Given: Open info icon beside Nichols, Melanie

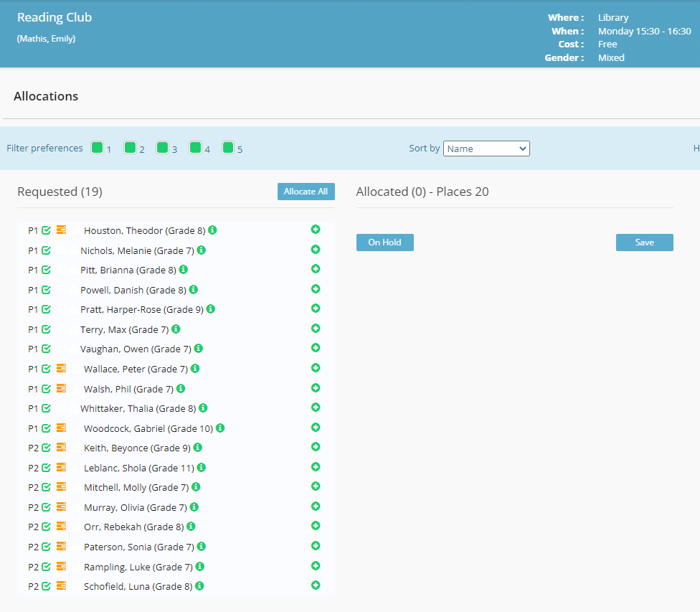Looking at the screenshot, I should 202,250.
